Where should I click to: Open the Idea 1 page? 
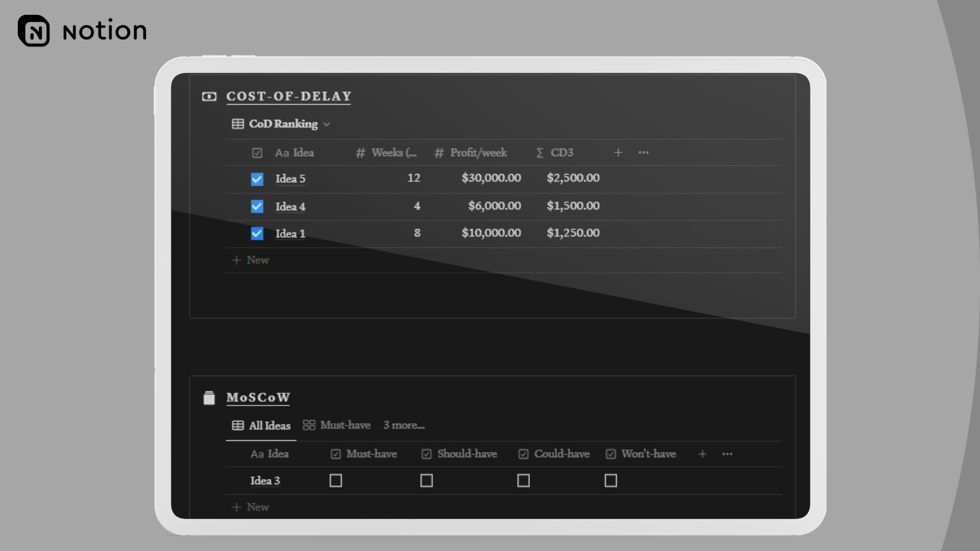click(x=290, y=234)
